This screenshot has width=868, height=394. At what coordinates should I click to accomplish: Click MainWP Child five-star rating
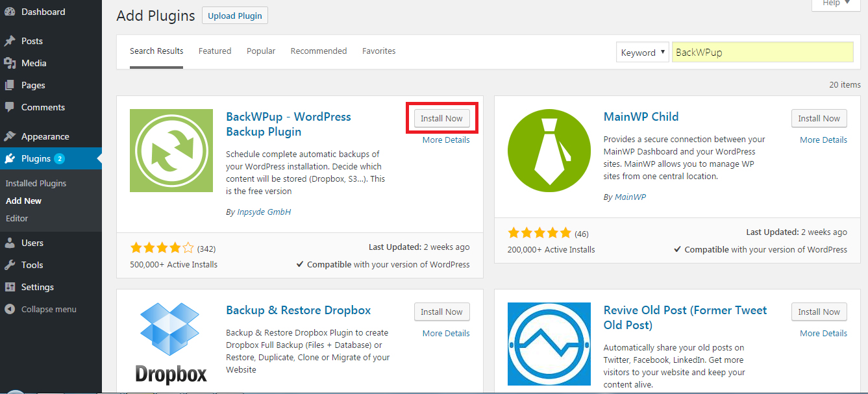pyautogui.click(x=539, y=233)
